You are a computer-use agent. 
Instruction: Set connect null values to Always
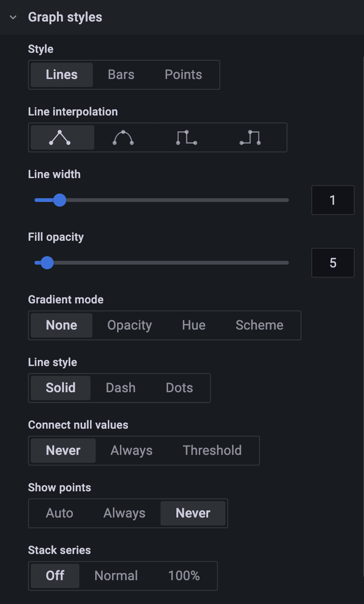pos(131,450)
